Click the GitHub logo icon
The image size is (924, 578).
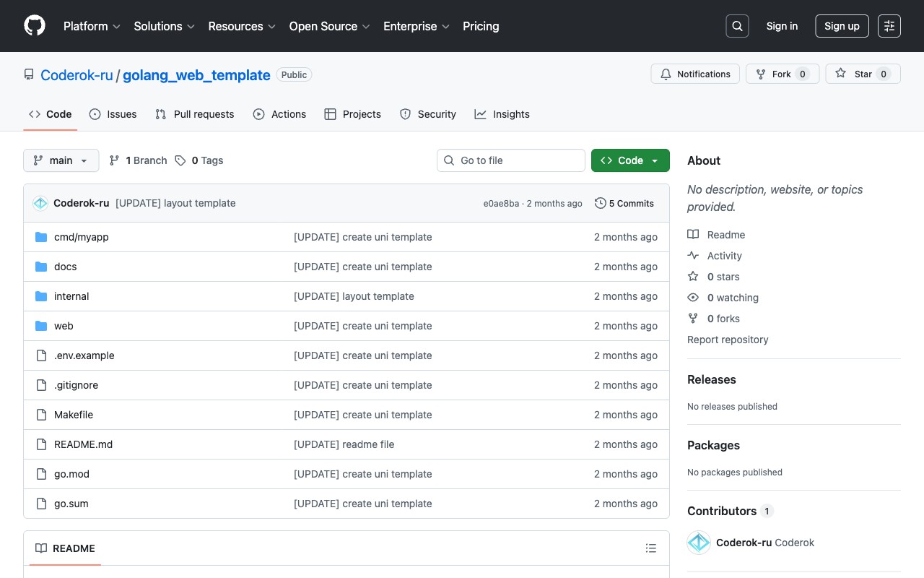[x=35, y=26]
